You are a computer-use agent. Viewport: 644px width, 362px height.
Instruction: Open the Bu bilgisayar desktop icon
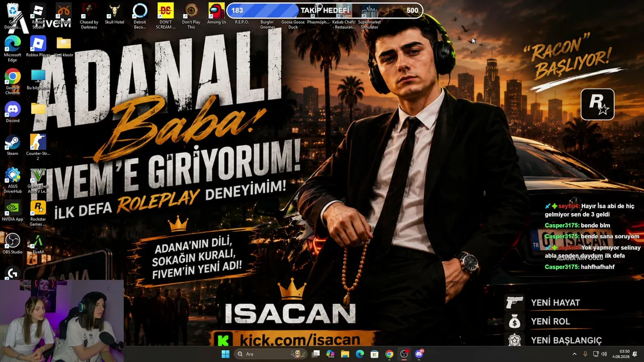point(38,80)
